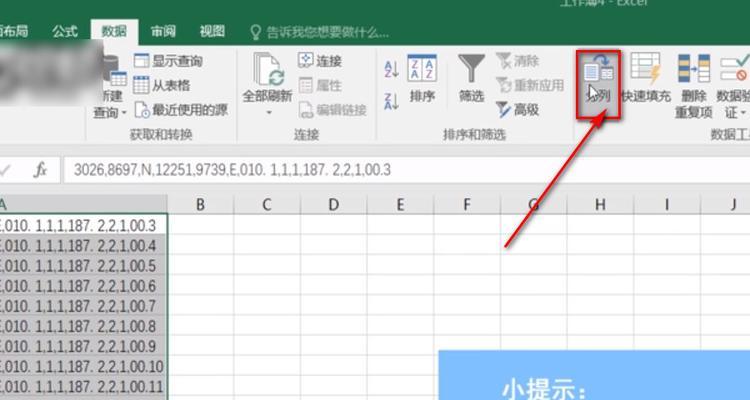This screenshot has width=750, height=400.
Task: Click cell ending in 2,2,1,00.6
Action: (83, 286)
